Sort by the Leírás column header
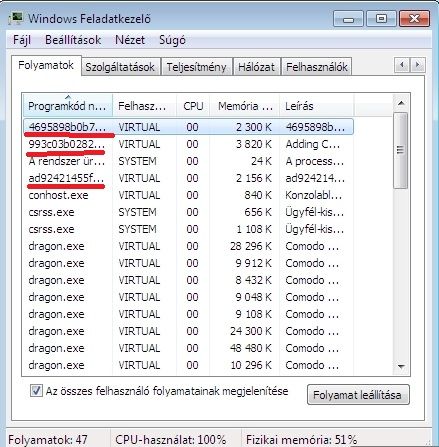The width and height of the screenshot is (439, 447). [316, 106]
